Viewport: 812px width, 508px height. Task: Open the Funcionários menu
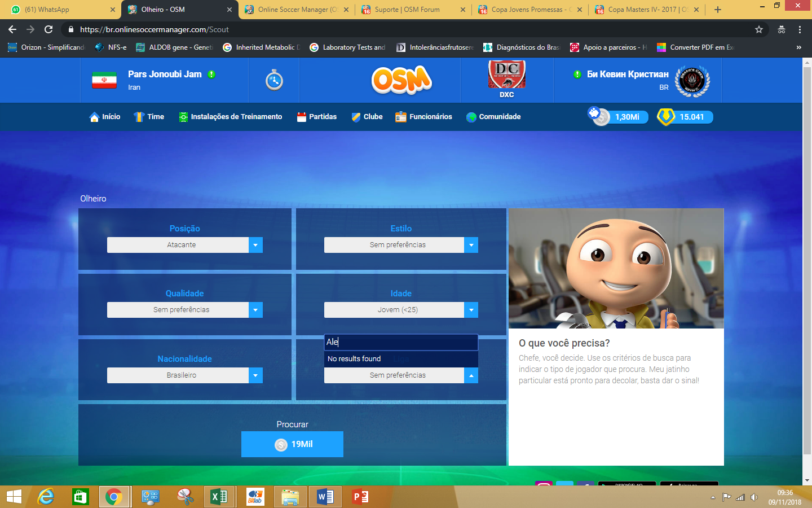[423, 117]
